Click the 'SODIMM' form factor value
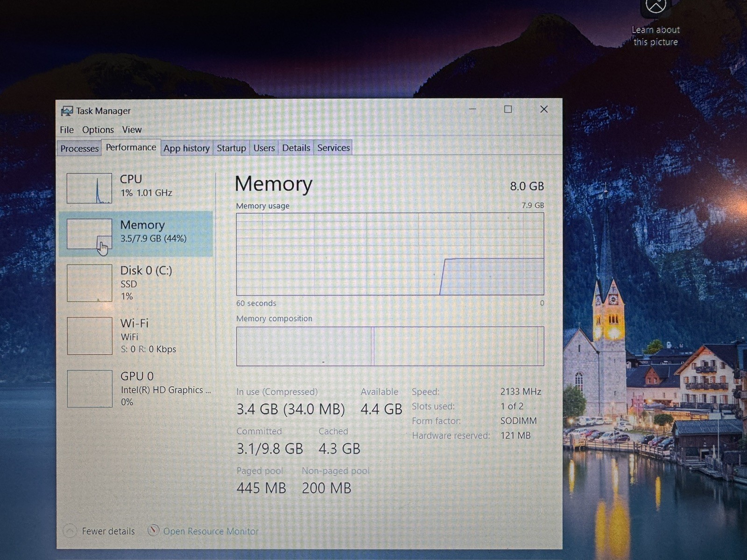 518,420
